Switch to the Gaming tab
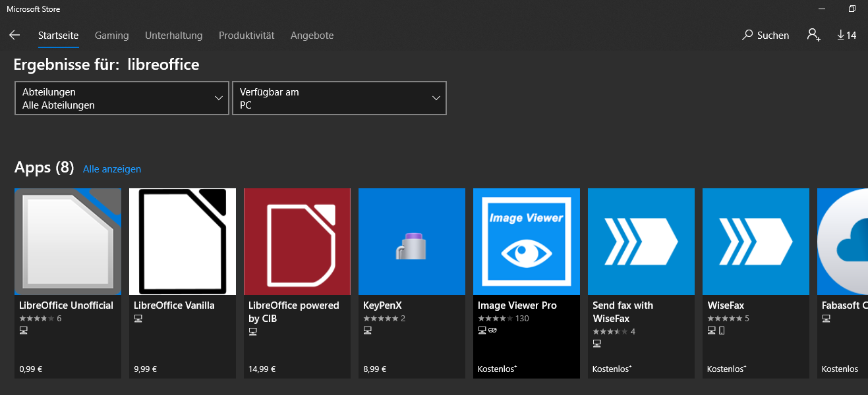868x395 pixels. coord(112,36)
